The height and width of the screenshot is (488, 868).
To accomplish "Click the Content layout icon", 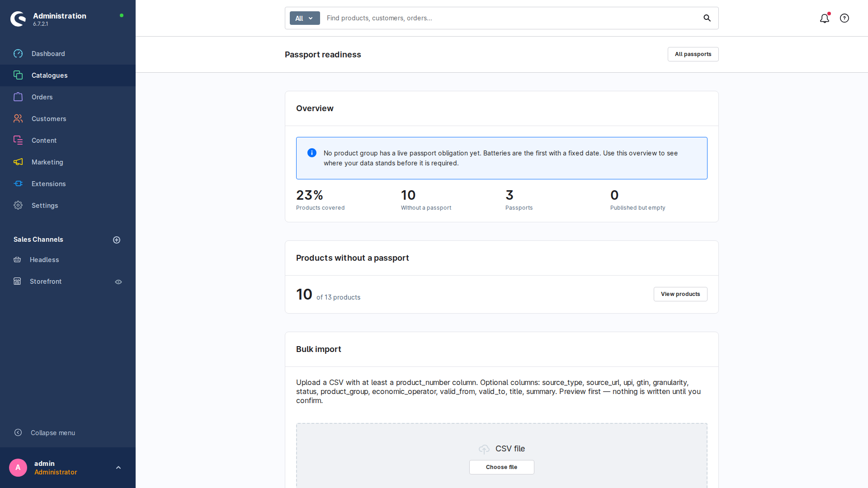I will (x=18, y=141).
